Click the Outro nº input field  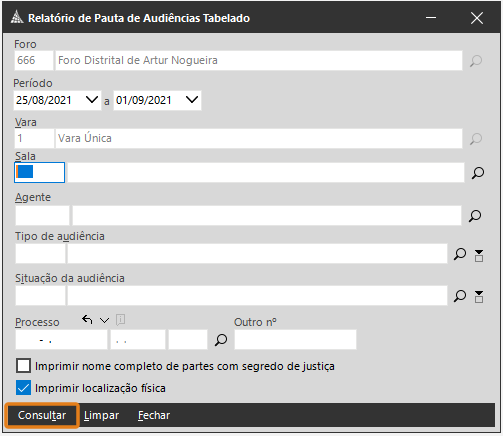pos(295,340)
